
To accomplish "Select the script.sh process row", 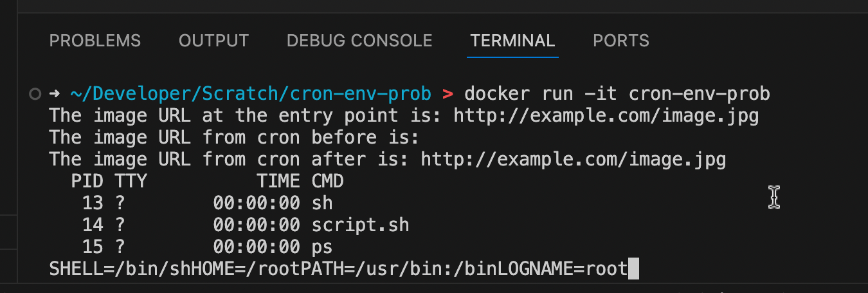I will tap(246, 225).
